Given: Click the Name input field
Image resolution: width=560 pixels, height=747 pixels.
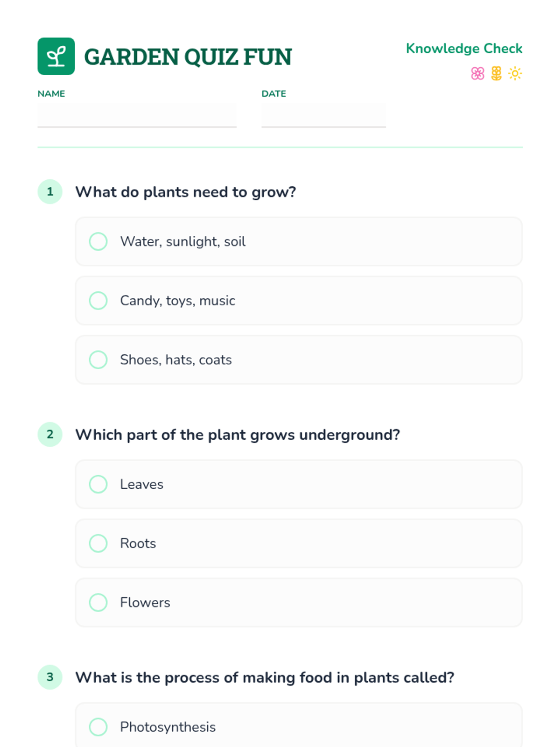Looking at the screenshot, I should coord(137,115).
